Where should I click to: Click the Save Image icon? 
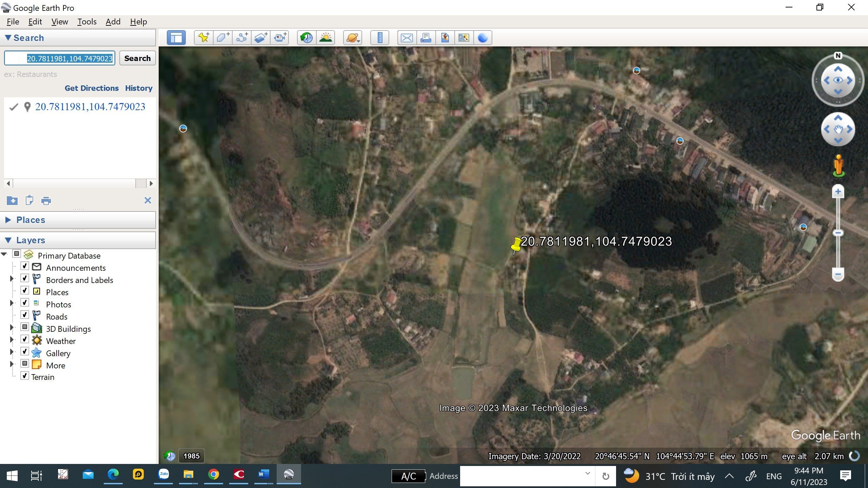(445, 38)
